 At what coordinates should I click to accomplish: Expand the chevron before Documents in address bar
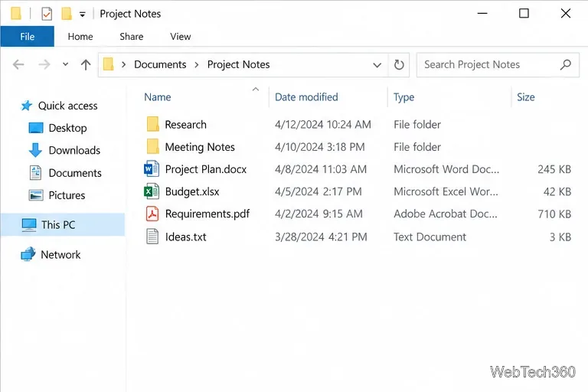coord(123,64)
